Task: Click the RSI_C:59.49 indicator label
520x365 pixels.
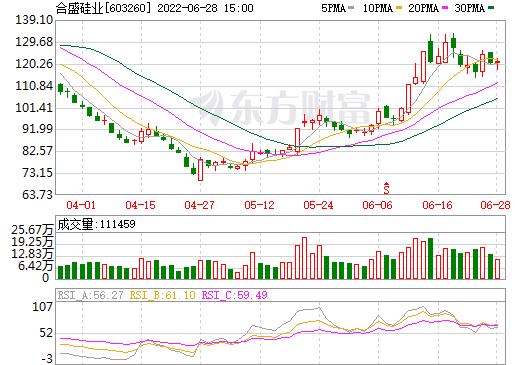Action: click(x=235, y=295)
